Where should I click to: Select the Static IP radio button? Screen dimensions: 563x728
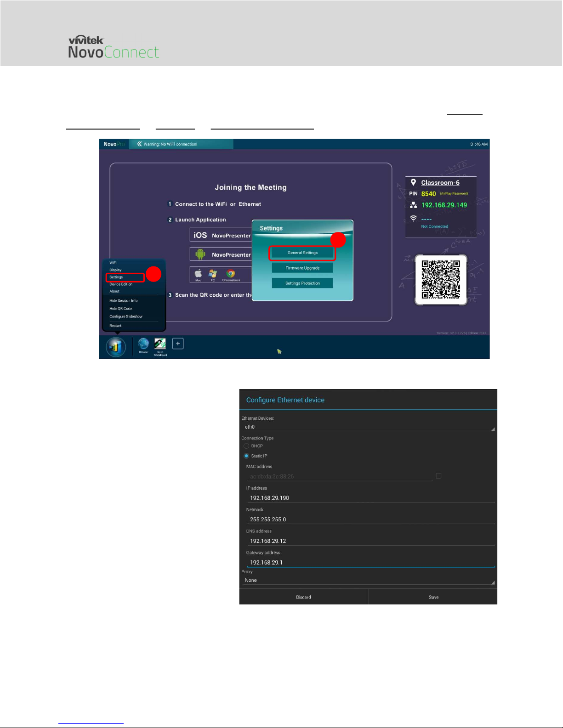pyautogui.click(x=246, y=456)
